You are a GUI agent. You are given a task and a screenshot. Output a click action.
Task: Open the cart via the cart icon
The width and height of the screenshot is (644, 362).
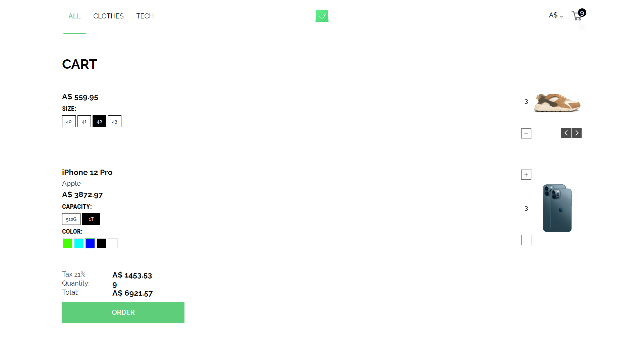(x=576, y=16)
